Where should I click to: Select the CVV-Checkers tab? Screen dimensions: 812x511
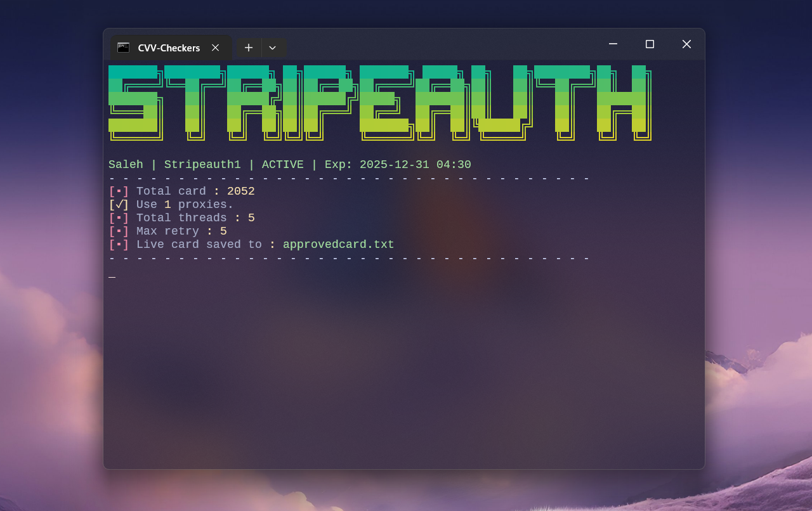click(170, 48)
